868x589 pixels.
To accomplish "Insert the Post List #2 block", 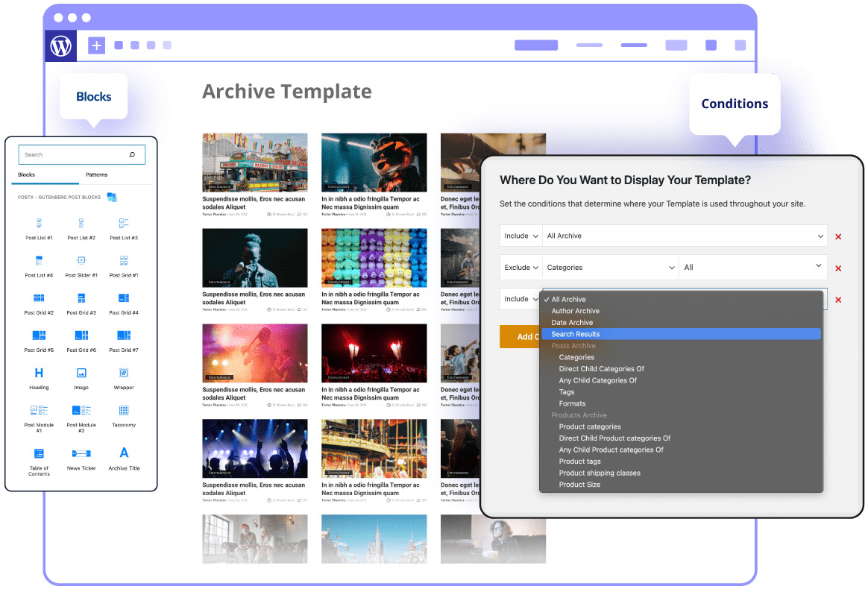I will click(81, 229).
